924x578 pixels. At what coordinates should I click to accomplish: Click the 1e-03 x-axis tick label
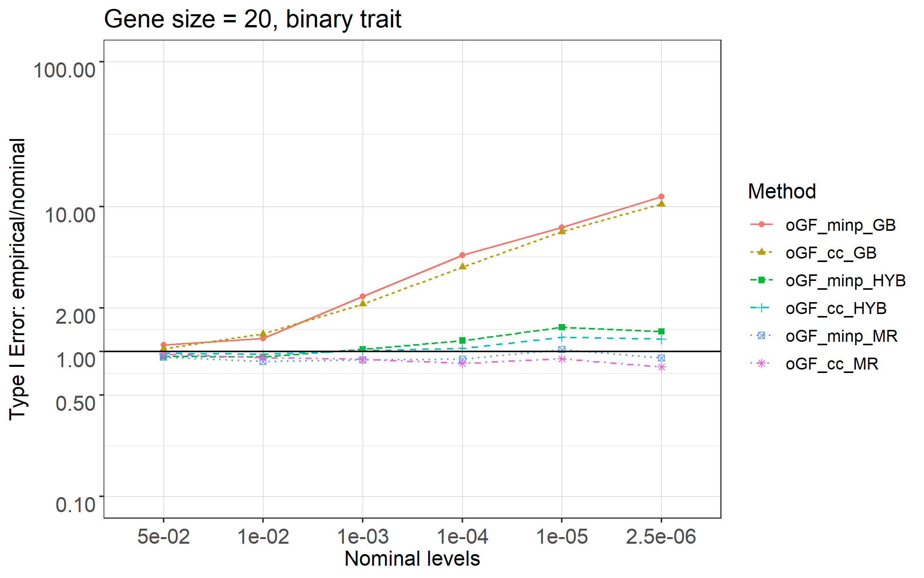363,536
